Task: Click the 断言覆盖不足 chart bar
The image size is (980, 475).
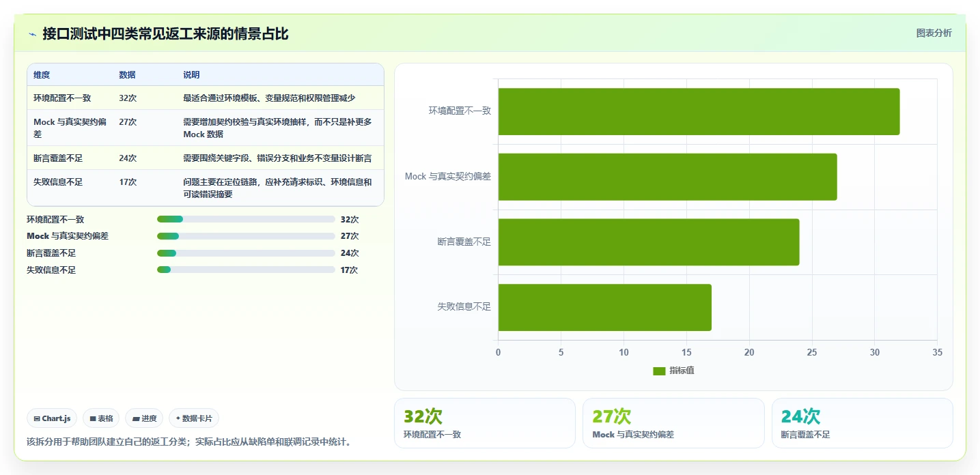Action: pyautogui.click(x=648, y=242)
